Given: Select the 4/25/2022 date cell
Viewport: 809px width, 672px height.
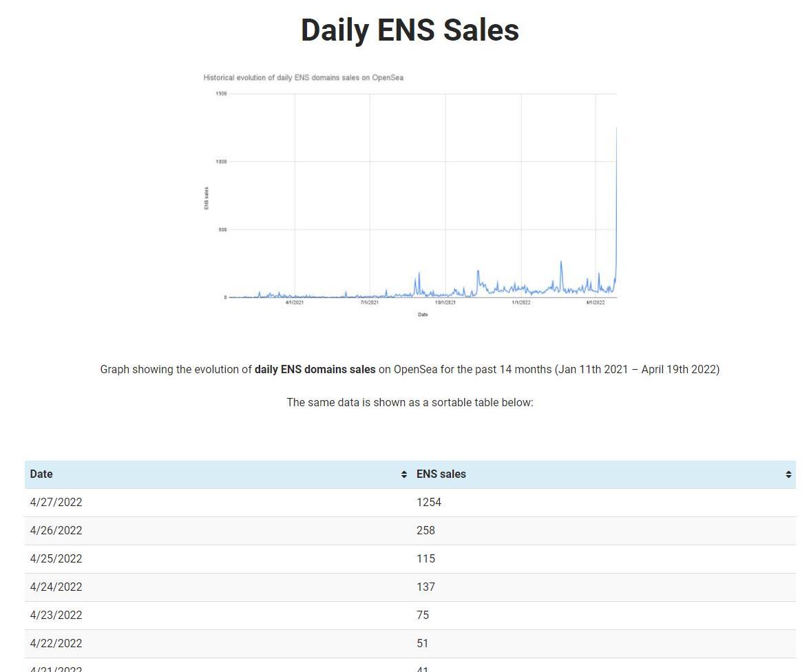Looking at the screenshot, I should click(56, 559).
